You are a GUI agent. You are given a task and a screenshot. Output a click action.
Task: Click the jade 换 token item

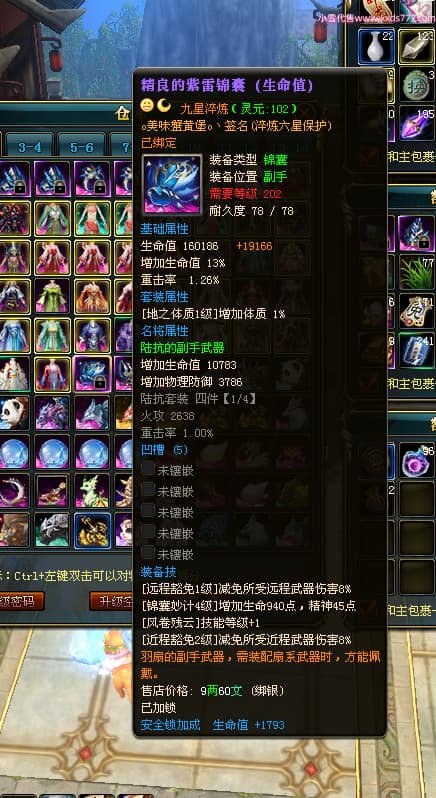coord(417,85)
